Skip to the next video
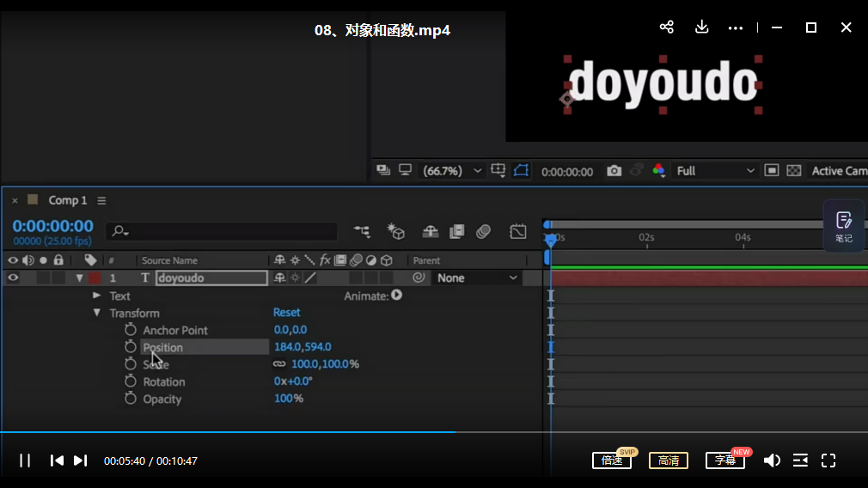868x488 pixels. [x=80, y=461]
